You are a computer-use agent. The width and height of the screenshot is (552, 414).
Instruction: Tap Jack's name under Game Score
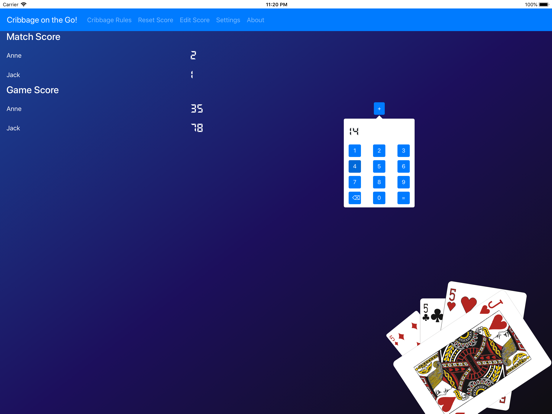click(13, 128)
